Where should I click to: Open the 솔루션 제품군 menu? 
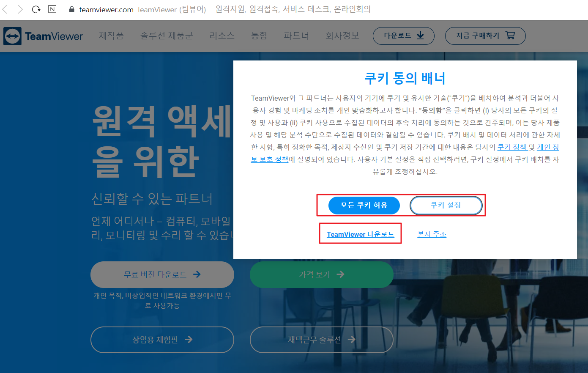(167, 36)
